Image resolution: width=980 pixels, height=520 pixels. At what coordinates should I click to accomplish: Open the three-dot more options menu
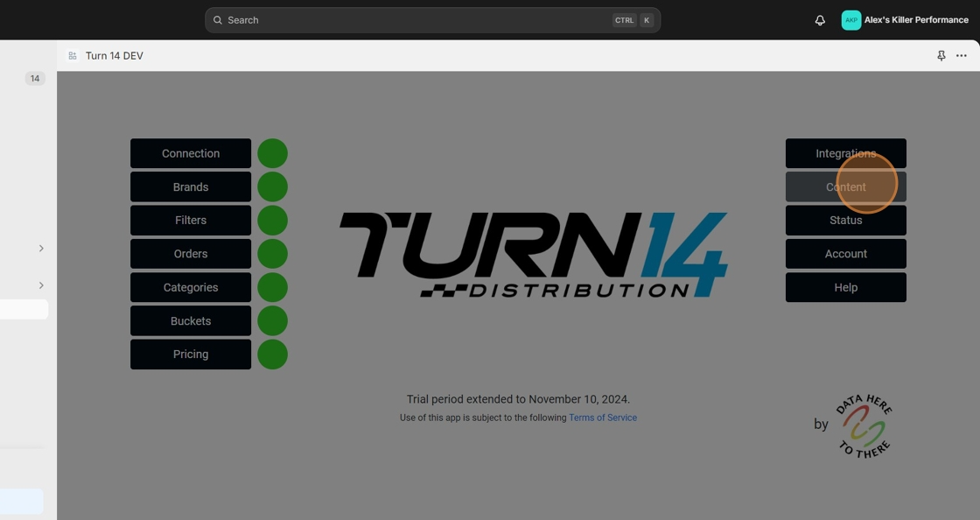click(x=962, y=56)
